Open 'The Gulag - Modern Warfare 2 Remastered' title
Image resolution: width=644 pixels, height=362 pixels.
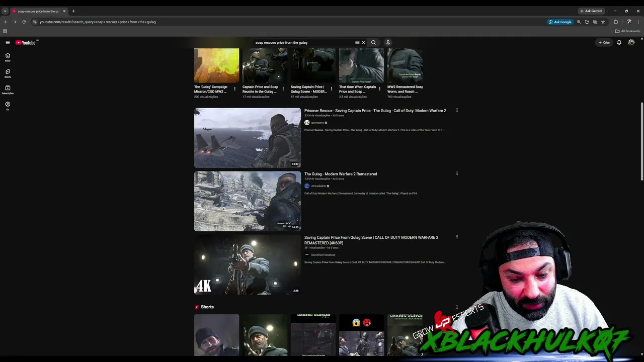(x=341, y=174)
